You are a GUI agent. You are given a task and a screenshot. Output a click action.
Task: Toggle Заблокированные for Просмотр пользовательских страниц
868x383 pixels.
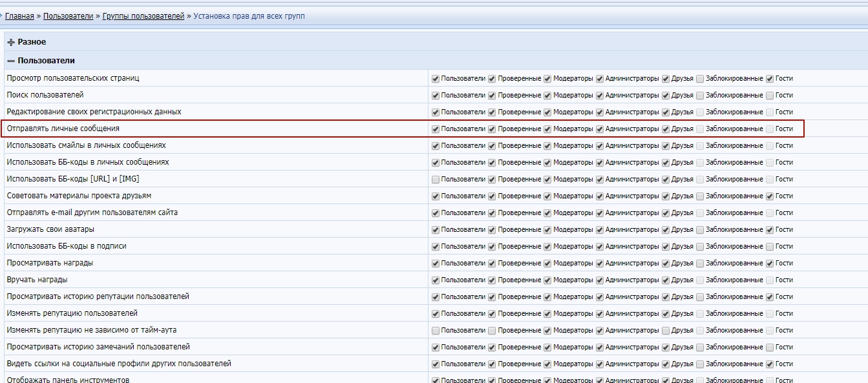pos(700,79)
